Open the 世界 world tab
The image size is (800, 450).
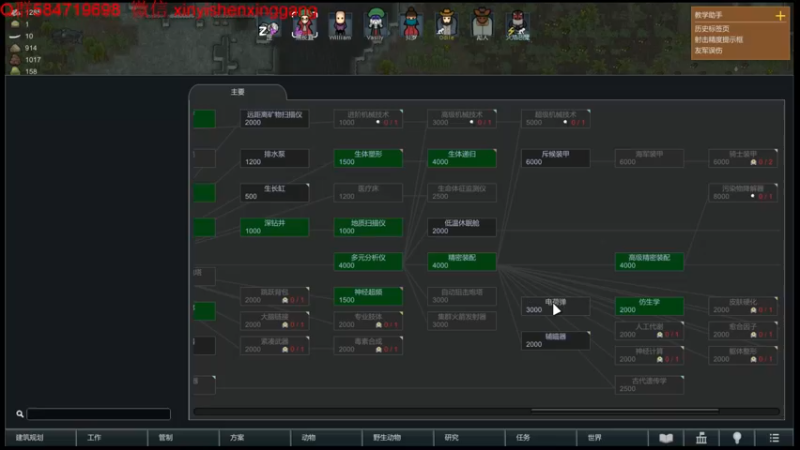[612, 438]
